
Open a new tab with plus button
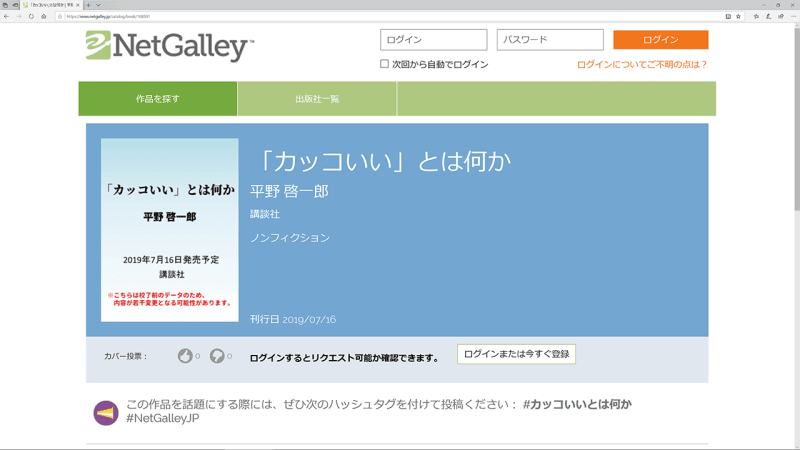pyautogui.click(x=88, y=5)
